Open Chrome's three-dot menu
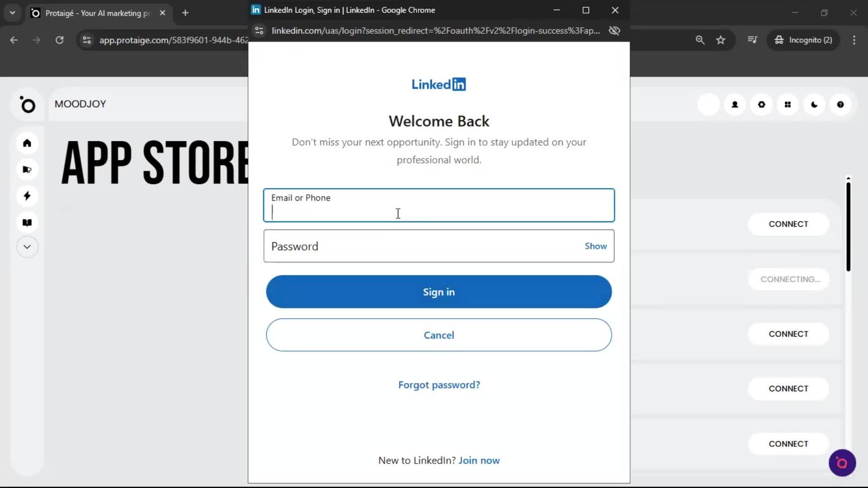868x488 pixels. point(854,40)
